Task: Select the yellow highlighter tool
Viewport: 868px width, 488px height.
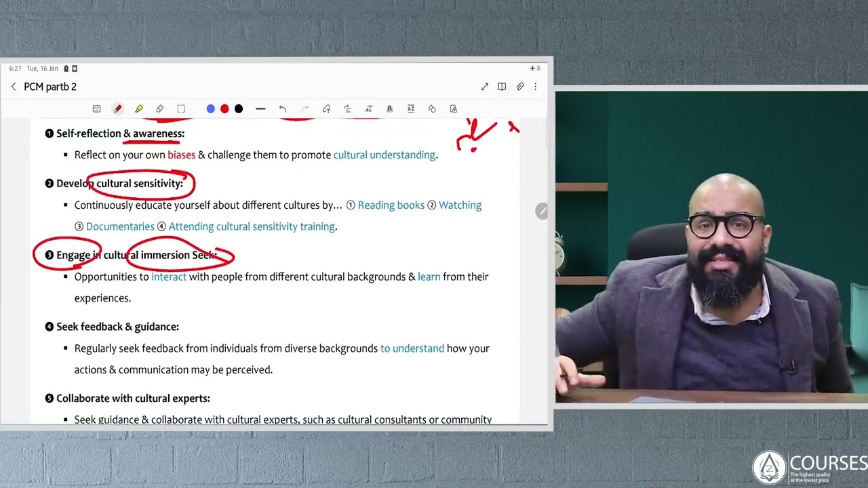Action: pos(139,108)
